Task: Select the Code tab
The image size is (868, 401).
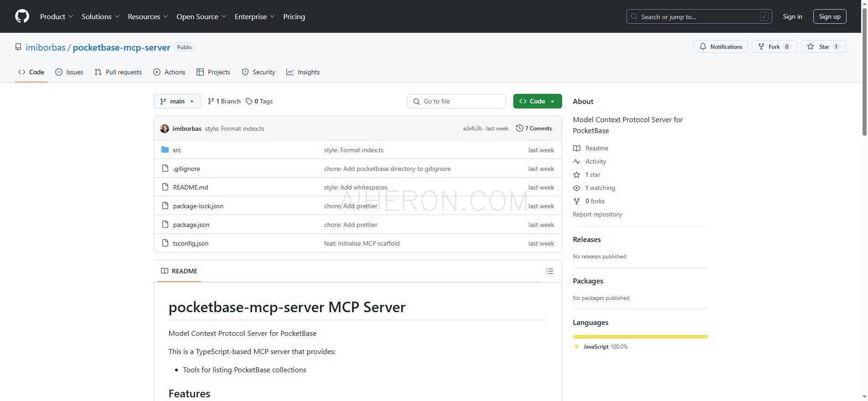Action: (x=31, y=72)
